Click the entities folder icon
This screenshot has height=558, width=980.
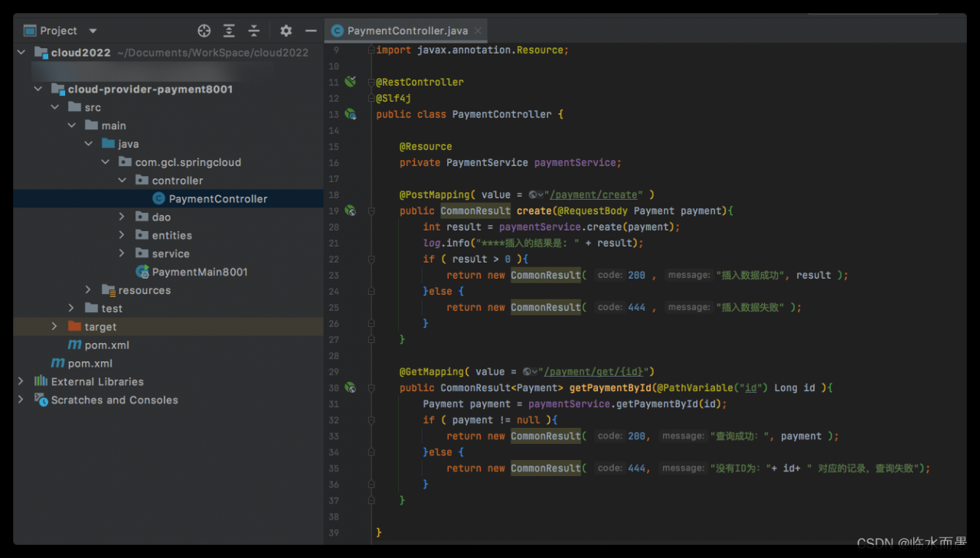coord(142,235)
